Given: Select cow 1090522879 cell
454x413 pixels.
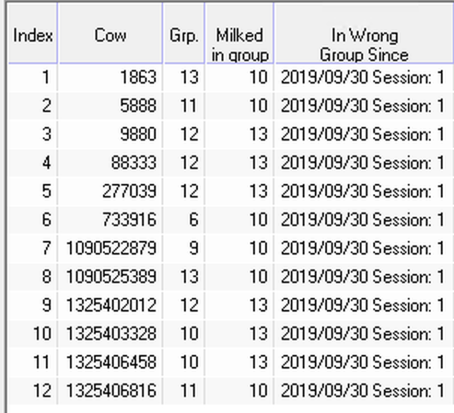Looking at the screenshot, I should click(x=110, y=248).
